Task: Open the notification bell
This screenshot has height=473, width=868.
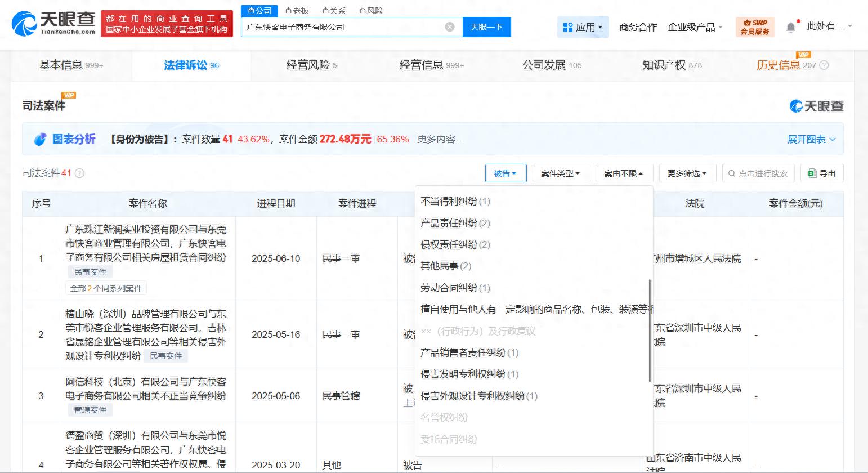Action: 791,27
